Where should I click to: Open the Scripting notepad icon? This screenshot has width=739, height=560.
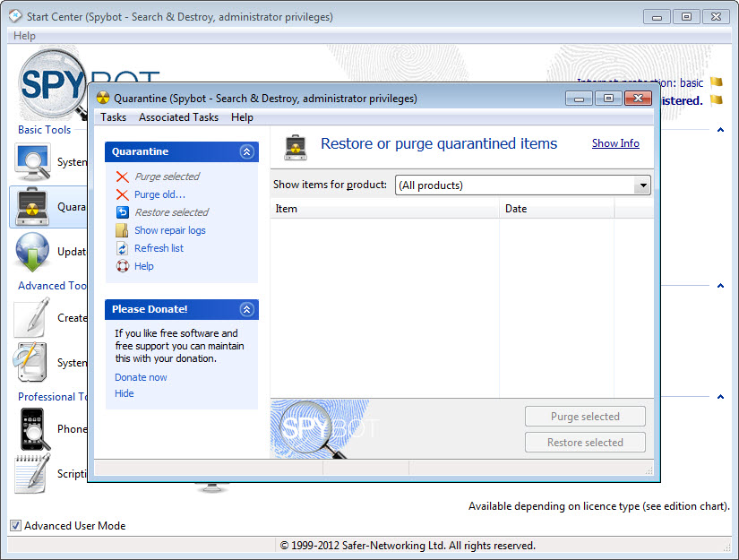click(32, 473)
